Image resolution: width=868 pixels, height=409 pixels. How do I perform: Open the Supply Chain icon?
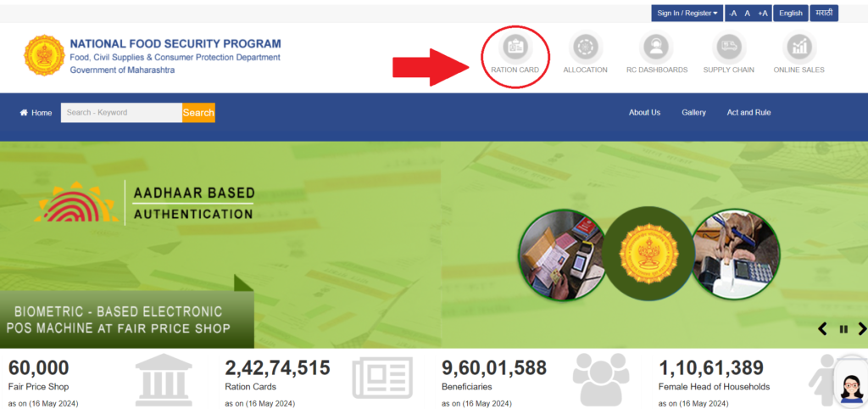(x=728, y=48)
